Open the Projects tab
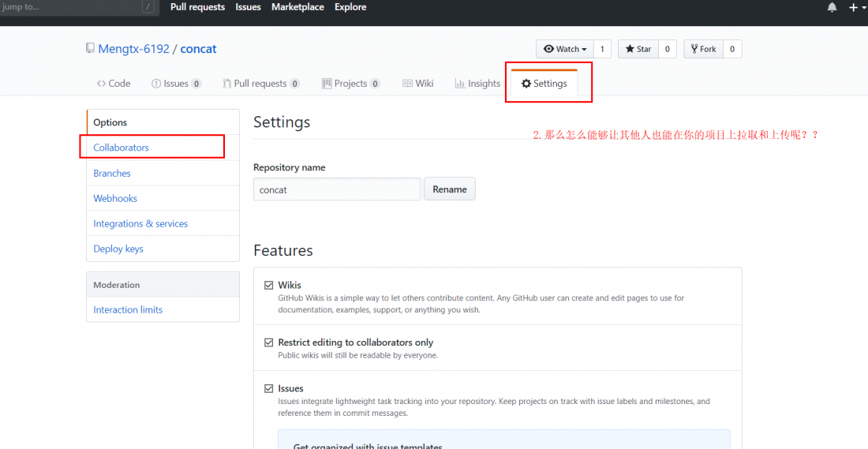 350,84
